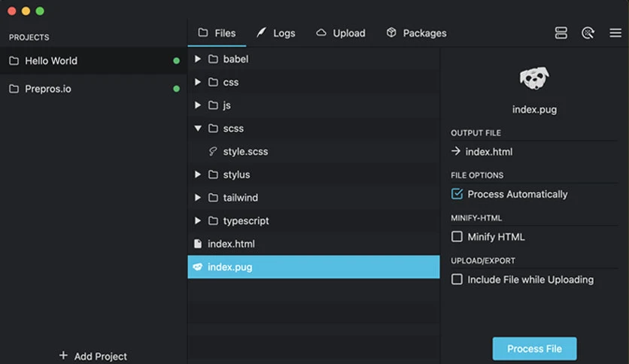Image resolution: width=629 pixels, height=364 pixels.
Task: Click the stylus folder icon
Action: pyautogui.click(x=213, y=174)
